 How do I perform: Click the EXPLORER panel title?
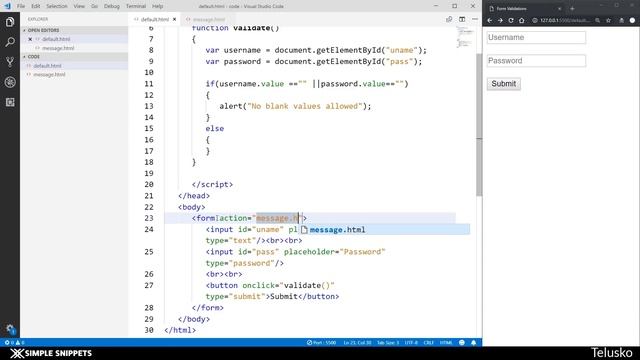coord(38,19)
